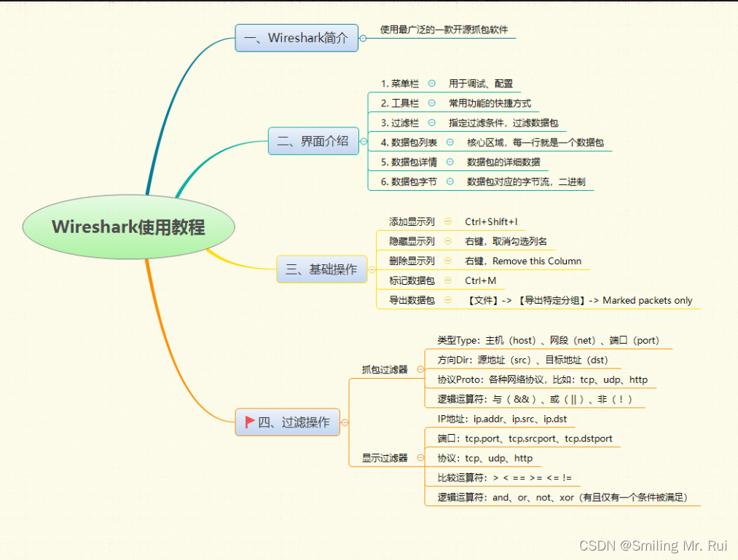Viewport: 738px width, 560px height.
Task: Select the 3. 过滤栏 subtopic
Action: pyautogui.click(x=399, y=123)
